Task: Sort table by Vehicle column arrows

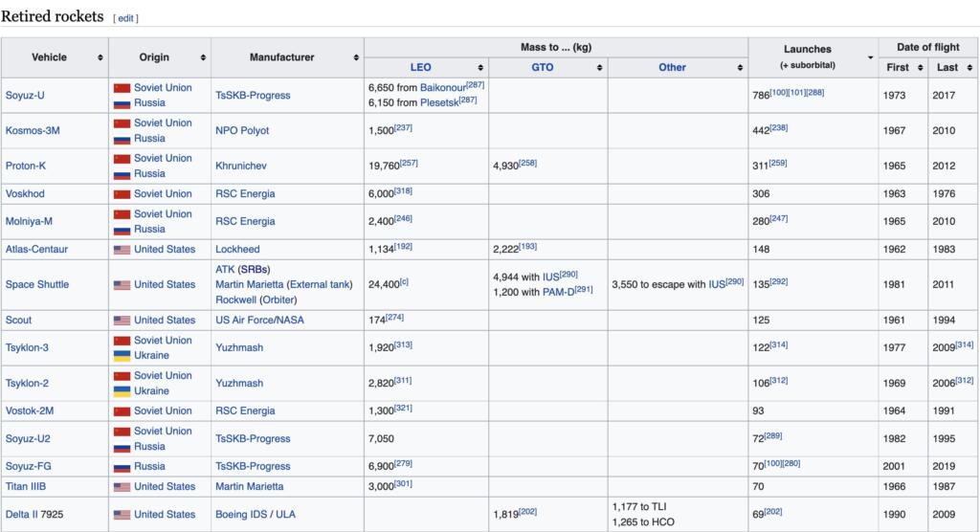Action: [x=100, y=57]
